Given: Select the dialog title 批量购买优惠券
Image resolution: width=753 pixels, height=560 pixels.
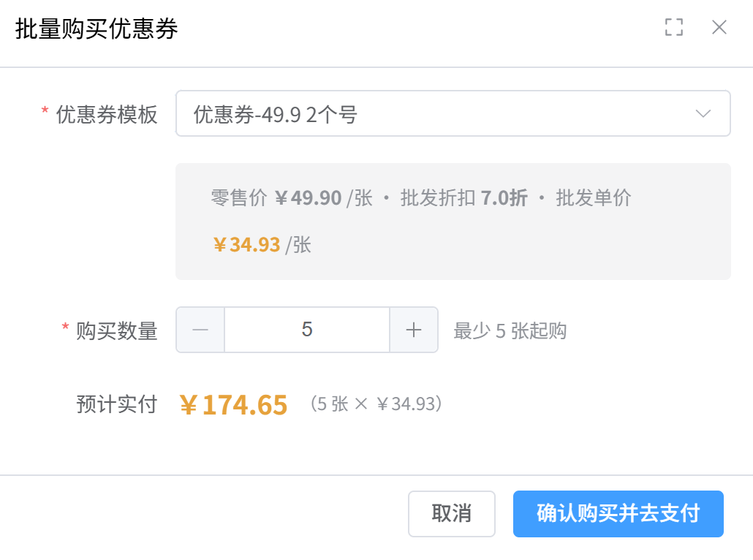Looking at the screenshot, I should [97, 29].
